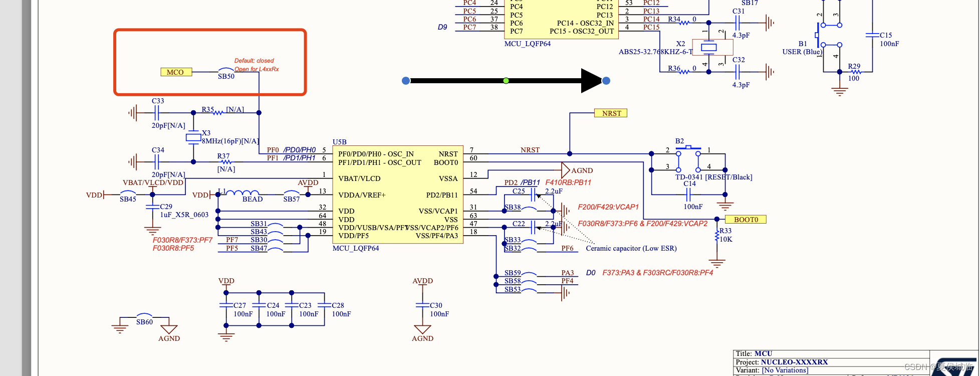The width and height of the screenshot is (980, 376).
Task: Click the BEAD inductor label
Action: click(x=253, y=199)
